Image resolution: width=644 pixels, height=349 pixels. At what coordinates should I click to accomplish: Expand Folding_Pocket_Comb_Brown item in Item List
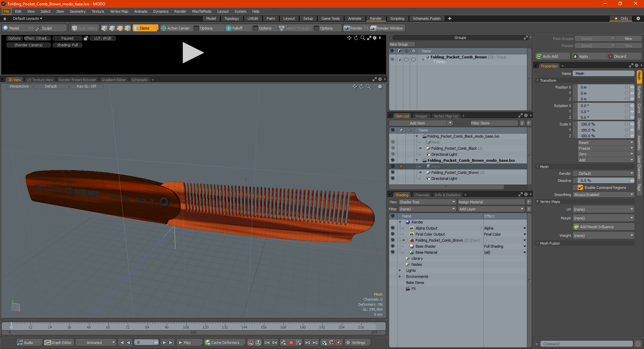point(421,172)
